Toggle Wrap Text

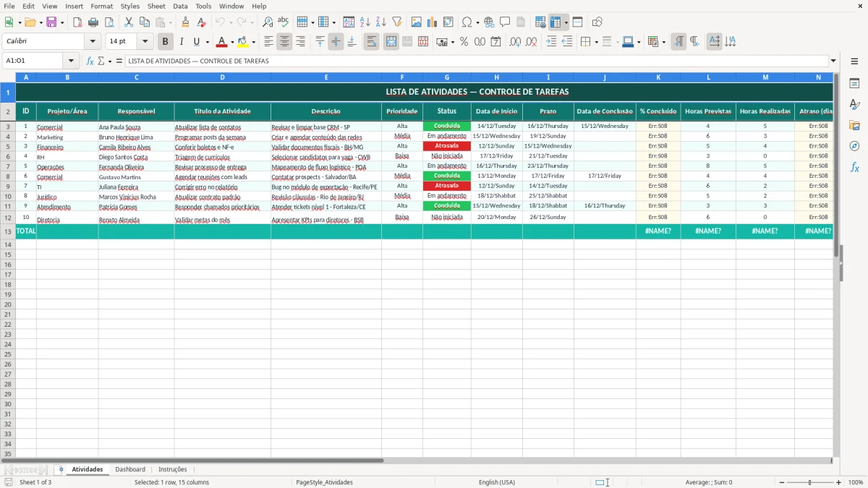371,42
